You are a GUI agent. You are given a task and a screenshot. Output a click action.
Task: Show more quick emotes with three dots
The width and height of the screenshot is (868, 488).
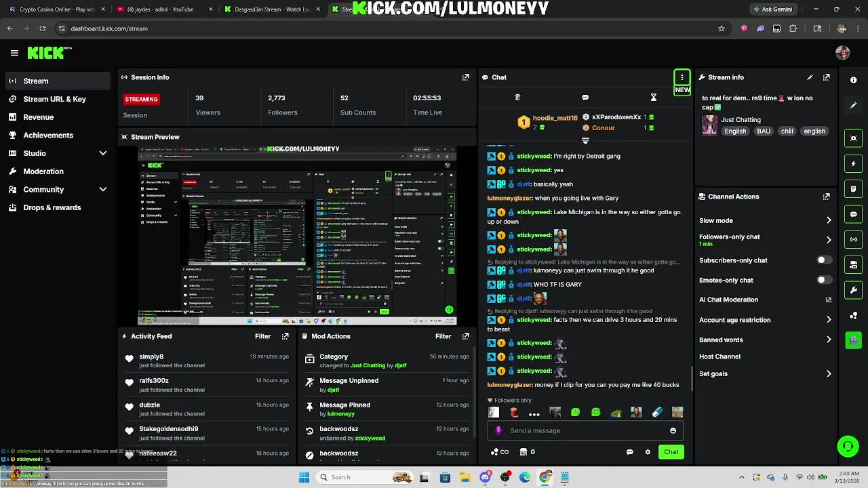click(534, 413)
